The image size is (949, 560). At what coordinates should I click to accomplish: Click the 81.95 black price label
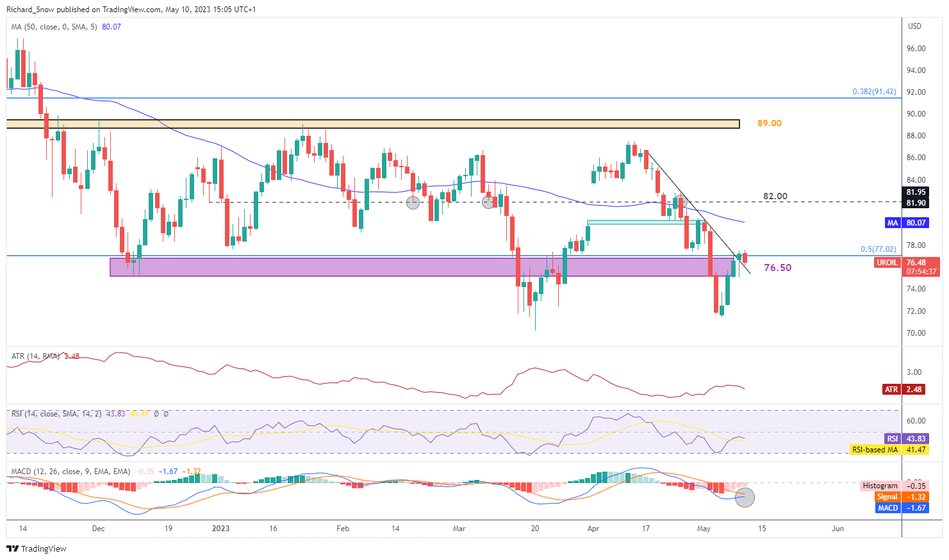(916, 192)
